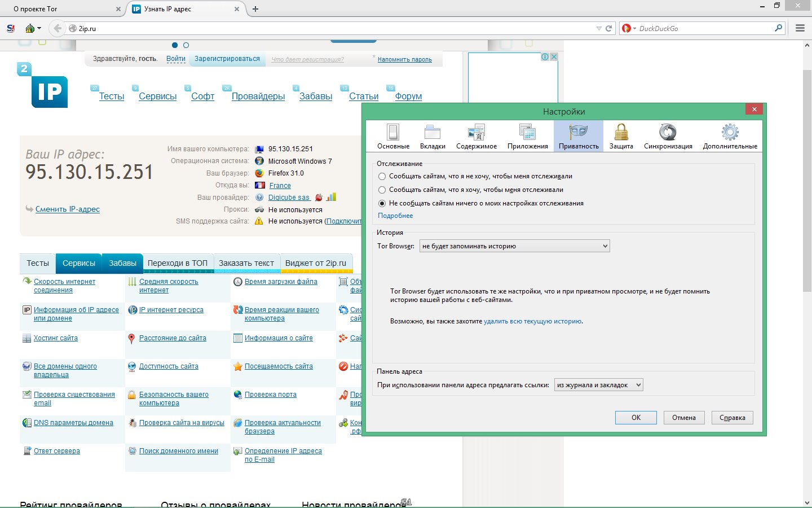Close the ad with X icon
Viewport: 812px width, 508px height.
[554, 56]
